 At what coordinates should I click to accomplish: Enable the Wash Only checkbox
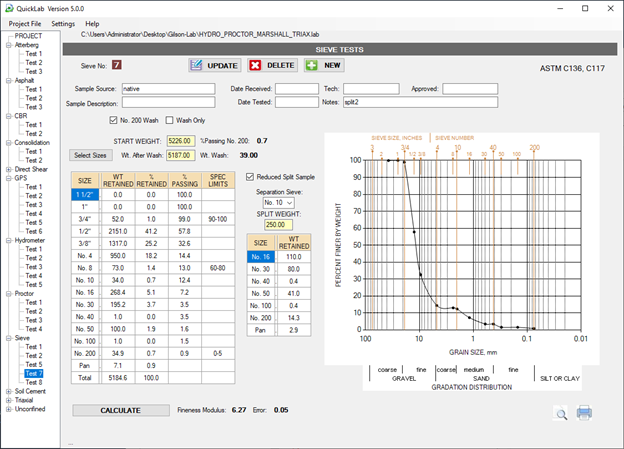click(170, 120)
